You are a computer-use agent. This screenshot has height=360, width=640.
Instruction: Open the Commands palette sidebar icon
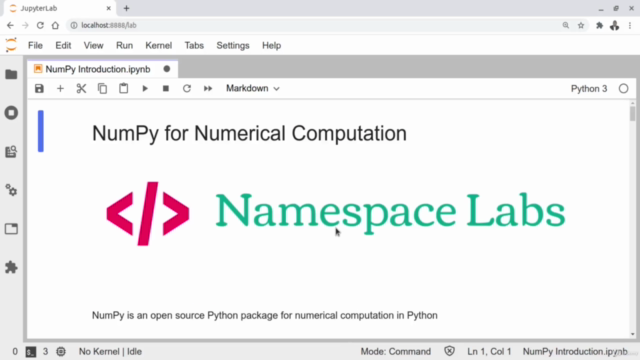[11, 151]
